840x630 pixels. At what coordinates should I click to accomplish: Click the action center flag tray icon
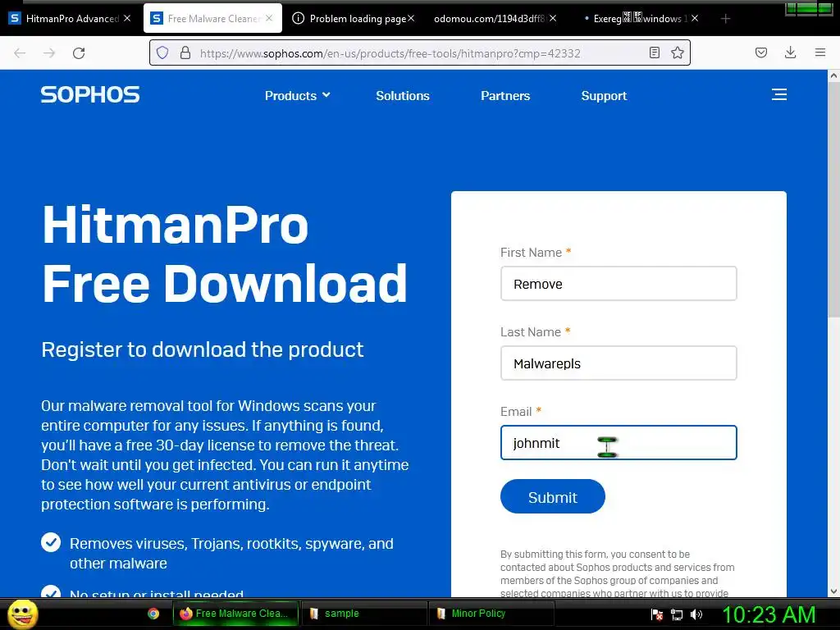pos(657,614)
